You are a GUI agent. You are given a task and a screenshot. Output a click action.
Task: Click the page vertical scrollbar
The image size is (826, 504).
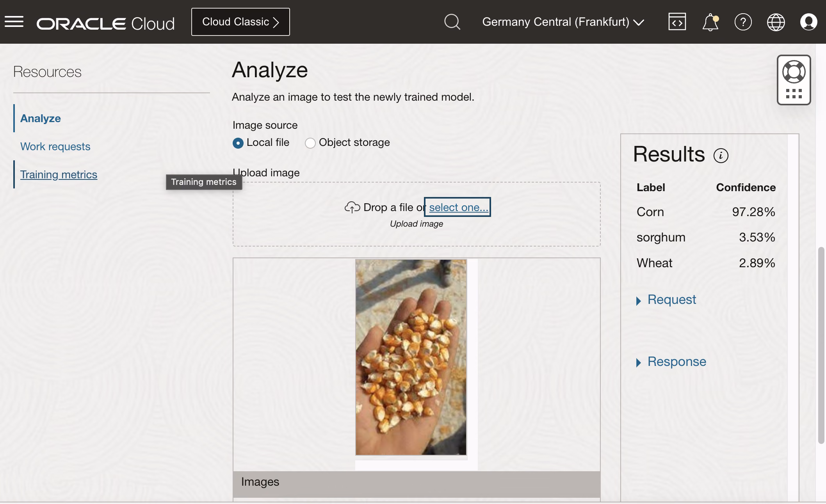pyautogui.click(x=821, y=345)
